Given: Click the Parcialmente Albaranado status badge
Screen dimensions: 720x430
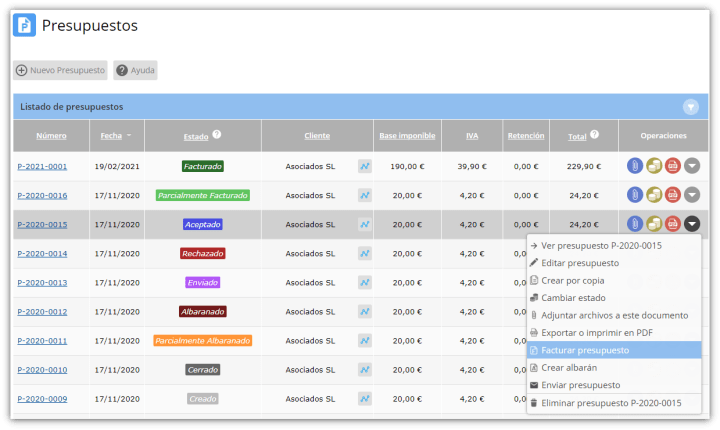Looking at the screenshot, I should coord(202,341).
